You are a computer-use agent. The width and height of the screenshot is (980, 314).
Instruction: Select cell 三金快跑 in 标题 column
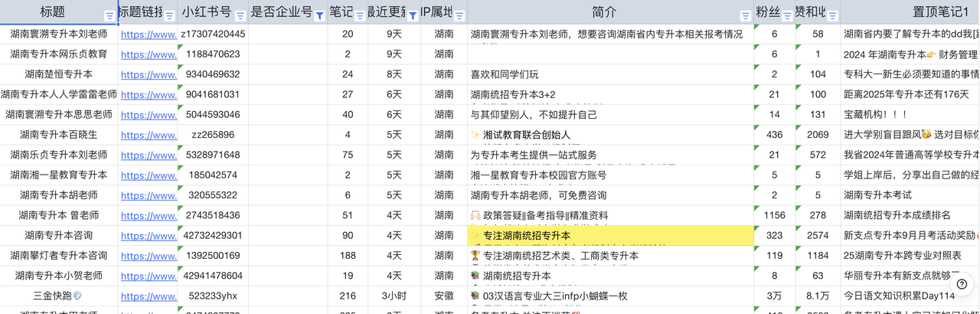tap(59, 296)
